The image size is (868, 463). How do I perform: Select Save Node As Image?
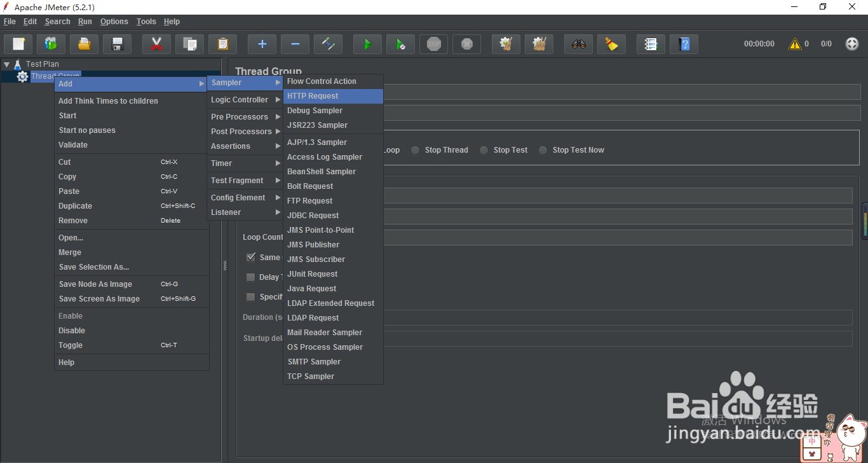point(131,284)
